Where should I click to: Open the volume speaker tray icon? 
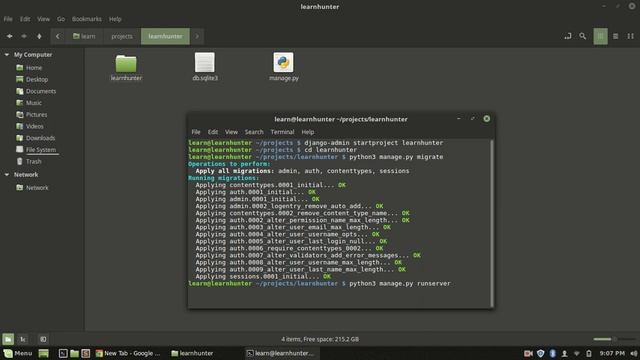(x=633, y=353)
